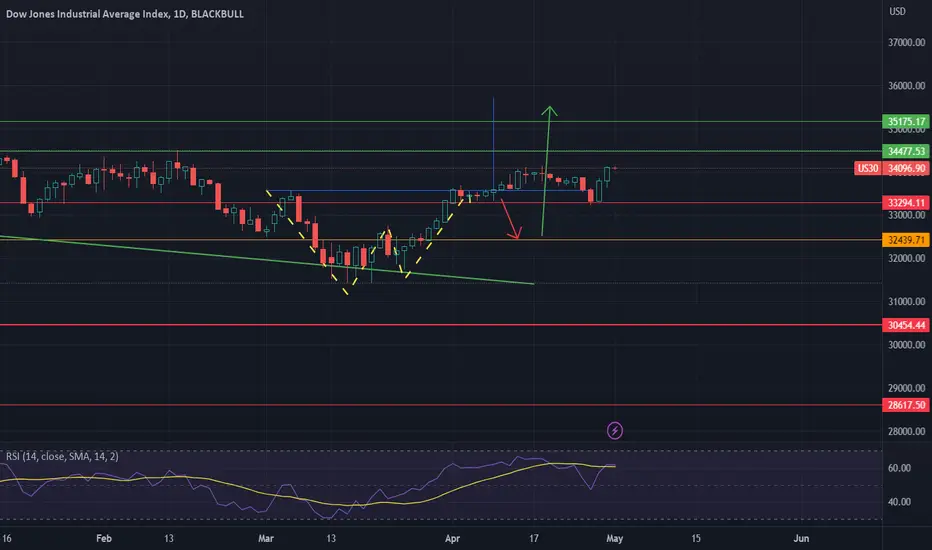Image resolution: width=932 pixels, height=550 pixels.
Task: Click the 28617.50 red price label
Action: click(x=906, y=405)
